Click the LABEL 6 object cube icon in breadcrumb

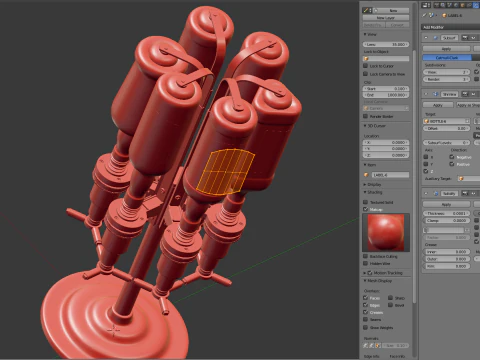point(444,15)
